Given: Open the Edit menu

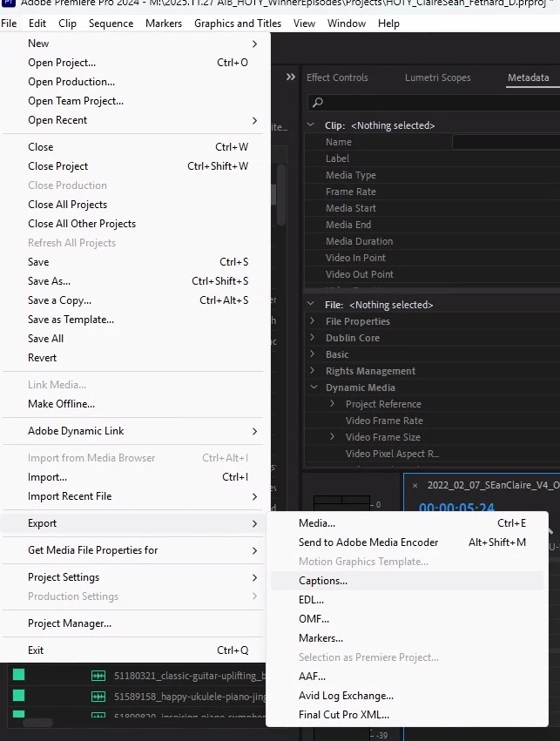Looking at the screenshot, I should (37, 24).
